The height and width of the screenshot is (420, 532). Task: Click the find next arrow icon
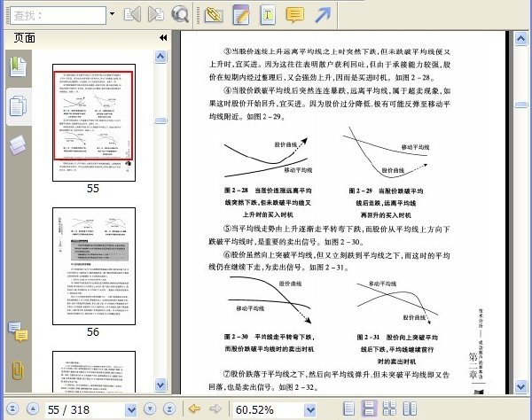156,14
